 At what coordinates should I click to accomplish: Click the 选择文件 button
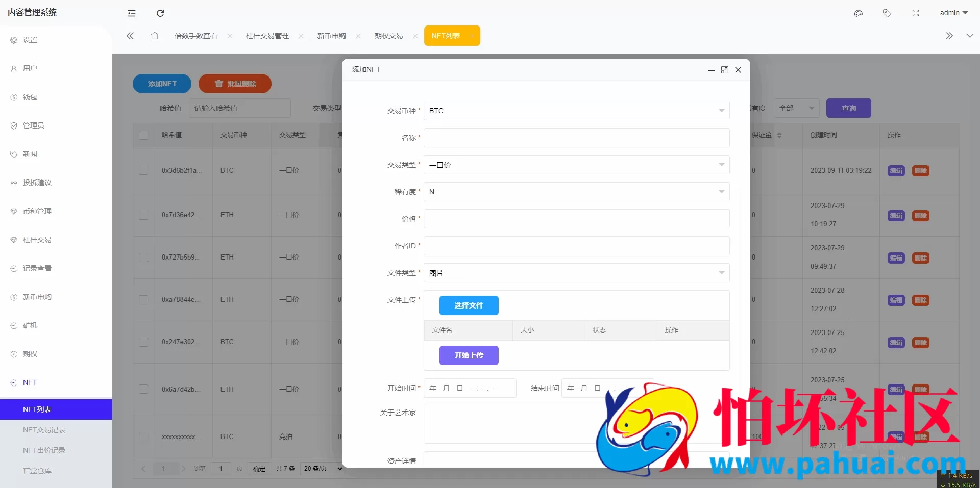[x=469, y=305]
